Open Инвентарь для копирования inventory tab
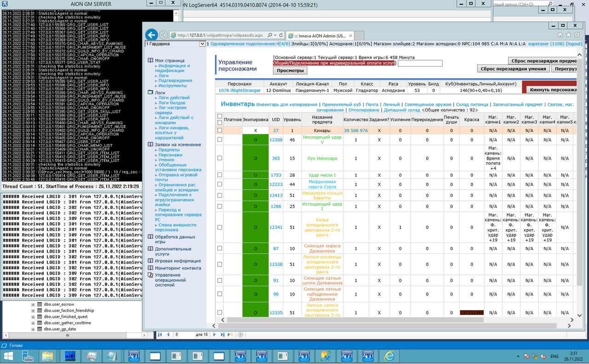 [x=287, y=104]
